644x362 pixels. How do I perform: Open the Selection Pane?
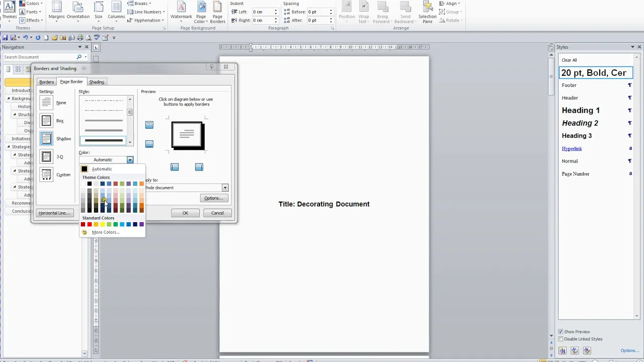coord(427,13)
